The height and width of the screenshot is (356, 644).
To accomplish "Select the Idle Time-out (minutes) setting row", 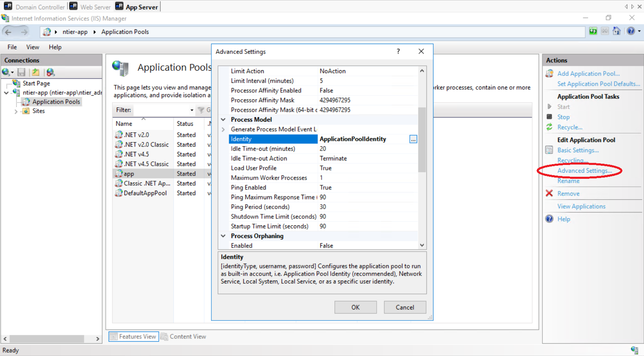I will pyautogui.click(x=323, y=149).
